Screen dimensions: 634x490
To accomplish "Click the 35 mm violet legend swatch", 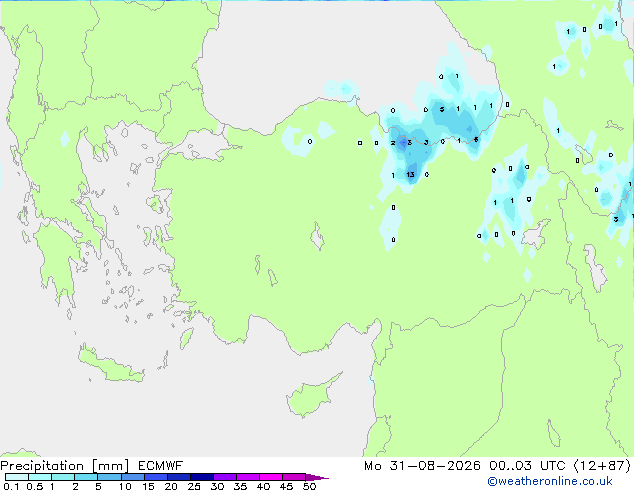I will (x=248, y=477).
